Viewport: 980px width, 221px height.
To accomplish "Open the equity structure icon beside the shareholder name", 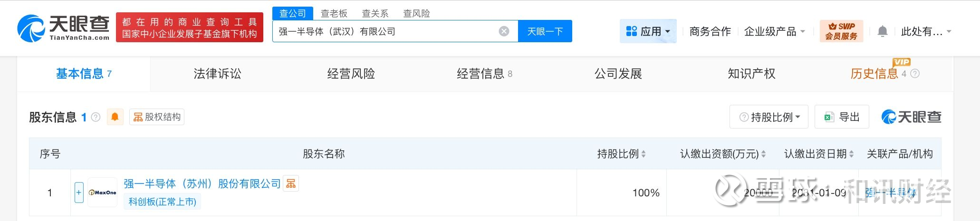I will [x=291, y=184].
